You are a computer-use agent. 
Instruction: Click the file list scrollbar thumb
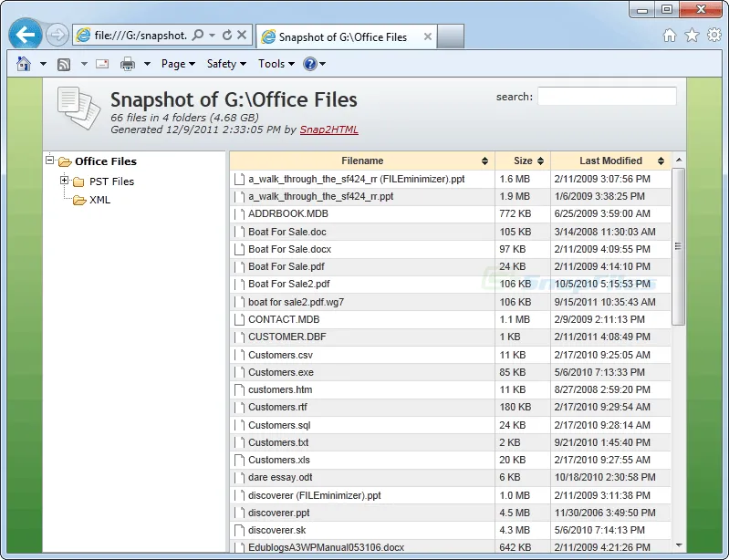click(678, 247)
